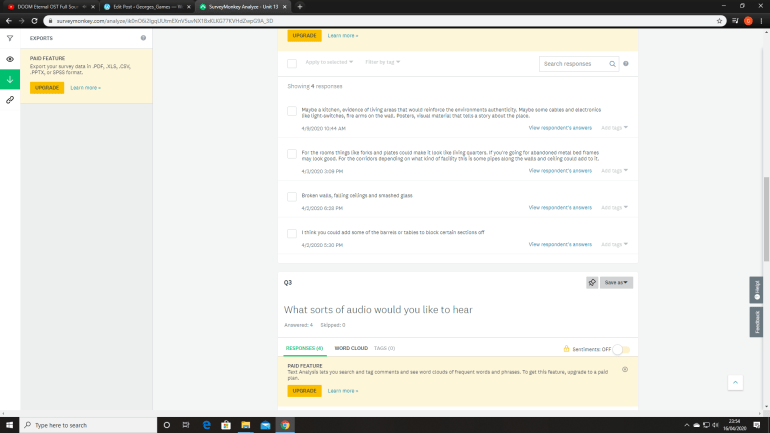Click the Search responses field

pos(574,64)
